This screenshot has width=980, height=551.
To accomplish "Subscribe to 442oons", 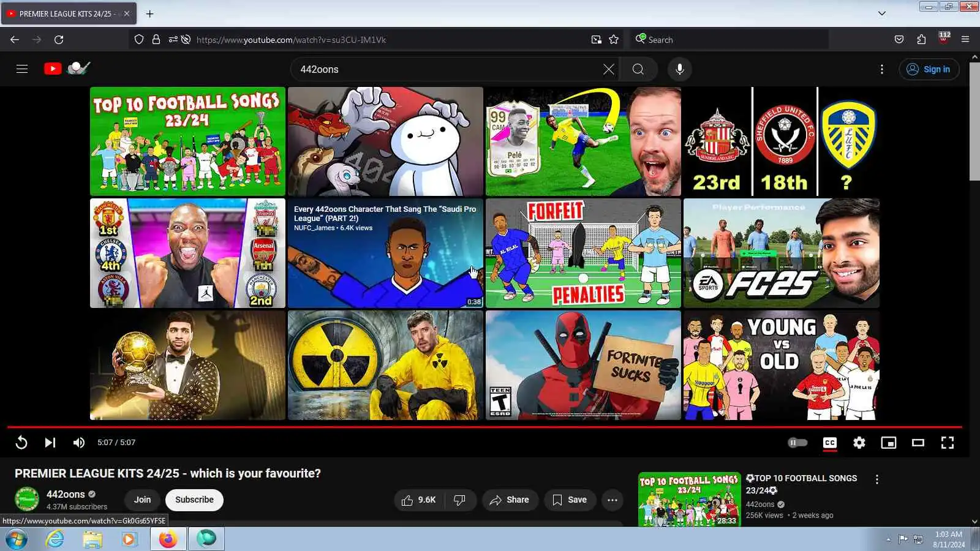I will tap(194, 500).
